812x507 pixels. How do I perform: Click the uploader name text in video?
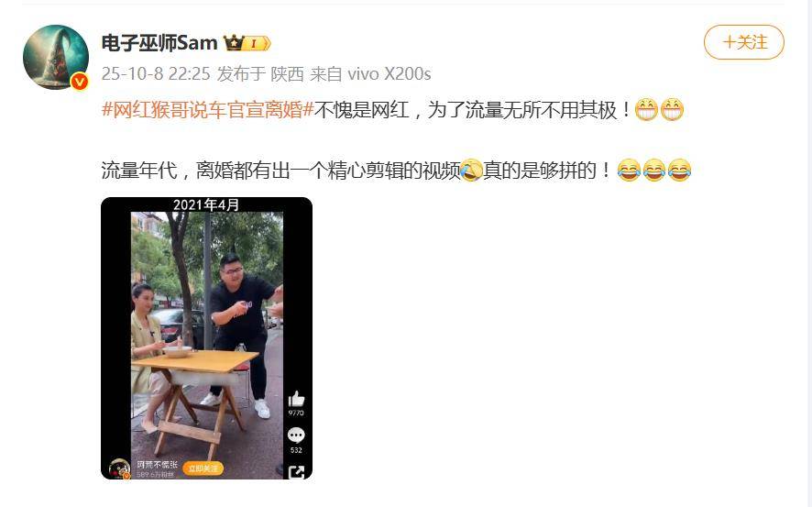[x=158, y=465]
